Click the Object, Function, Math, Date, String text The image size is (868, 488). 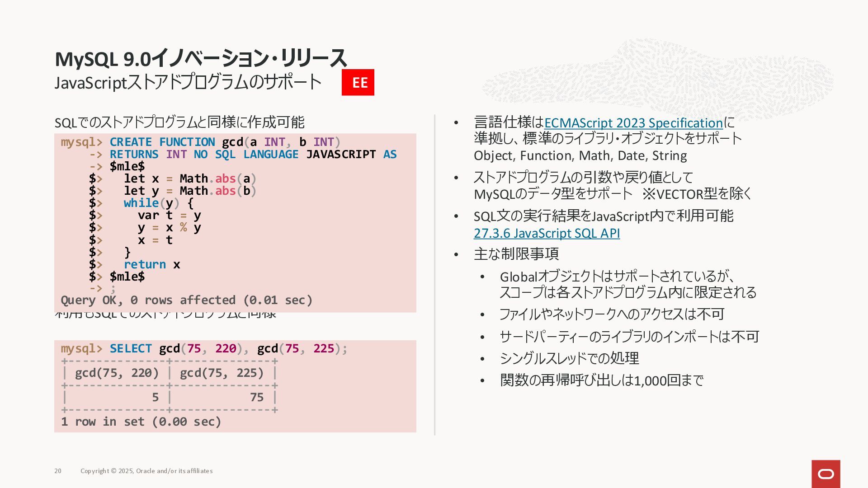click(580, 156)
